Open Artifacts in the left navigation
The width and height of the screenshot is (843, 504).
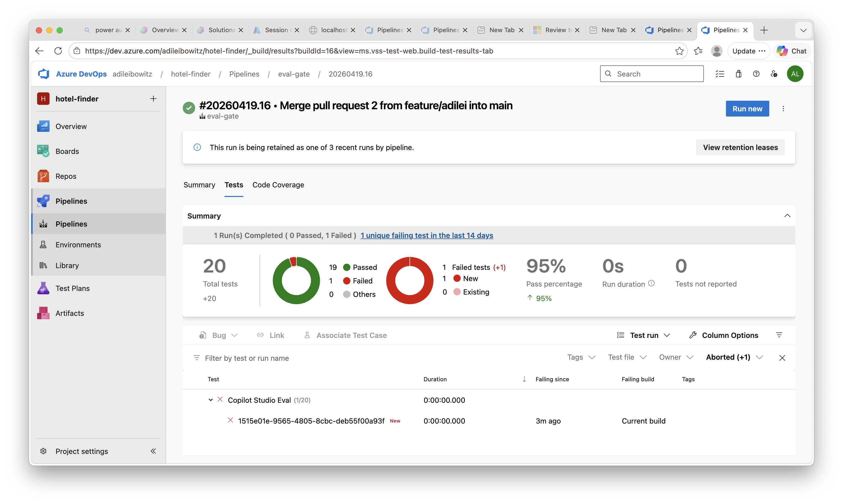pyautogui.click(x=70, y=313)
